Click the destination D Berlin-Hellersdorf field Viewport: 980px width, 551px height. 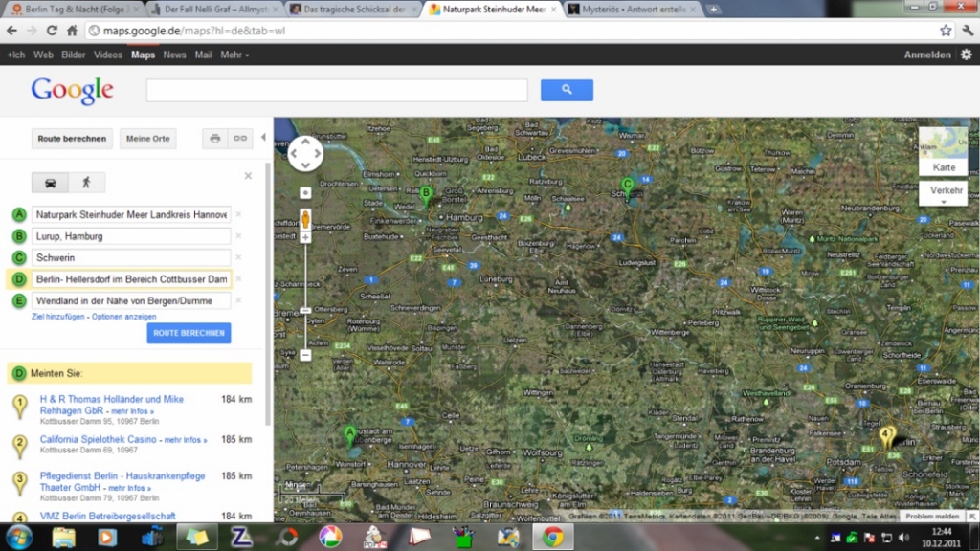(130, 279)
